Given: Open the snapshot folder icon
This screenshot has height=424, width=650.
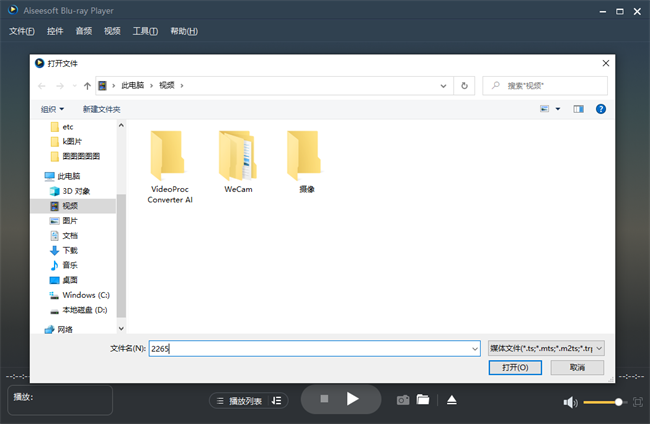Looking at the screenshot, I should pos(423,400).
